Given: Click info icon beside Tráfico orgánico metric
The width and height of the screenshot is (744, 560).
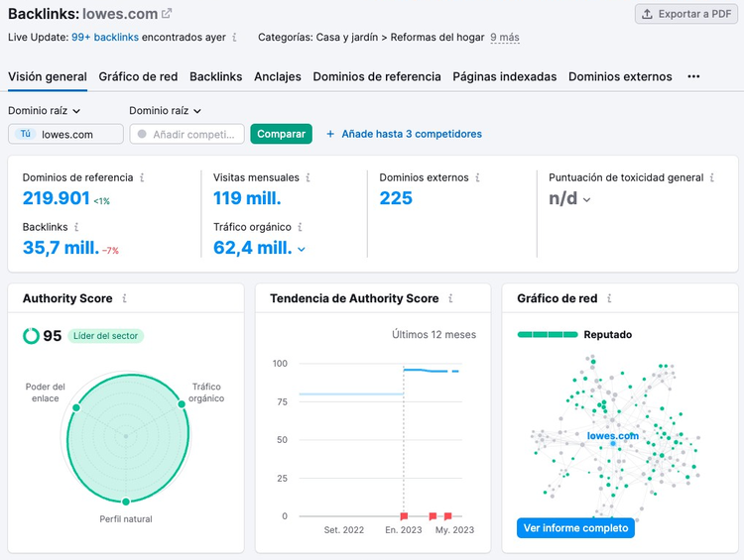Looking at the screenshot, I should 300,227.
